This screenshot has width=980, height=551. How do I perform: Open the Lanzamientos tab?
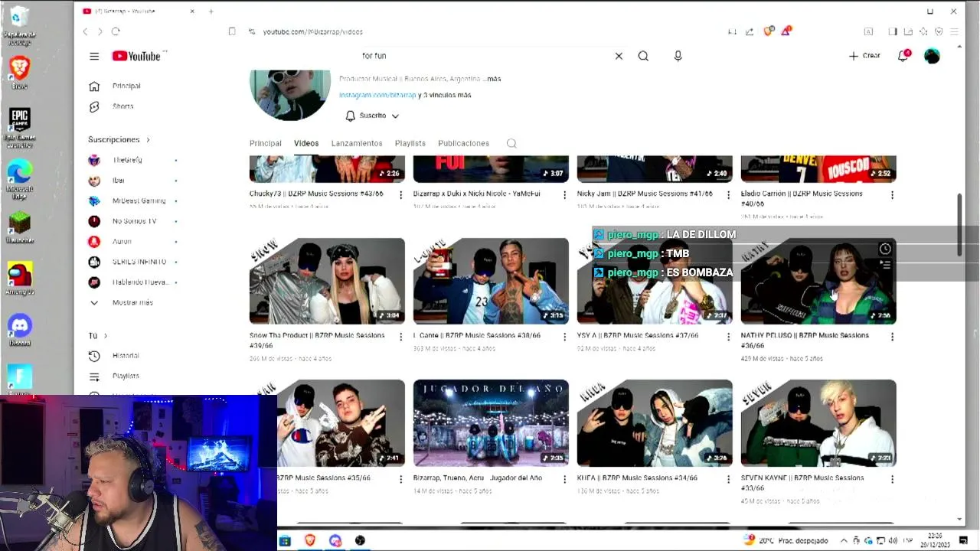tap(357, 143)
